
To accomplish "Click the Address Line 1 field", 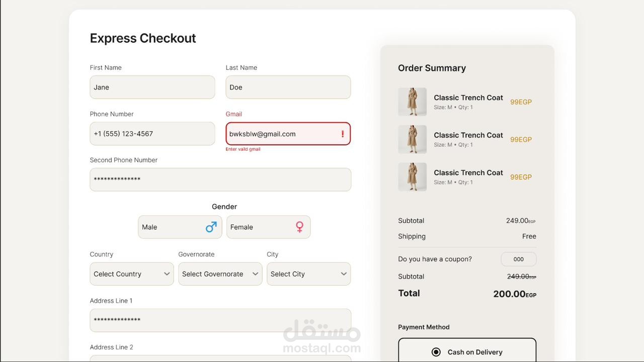I will (x=220, y=320).
